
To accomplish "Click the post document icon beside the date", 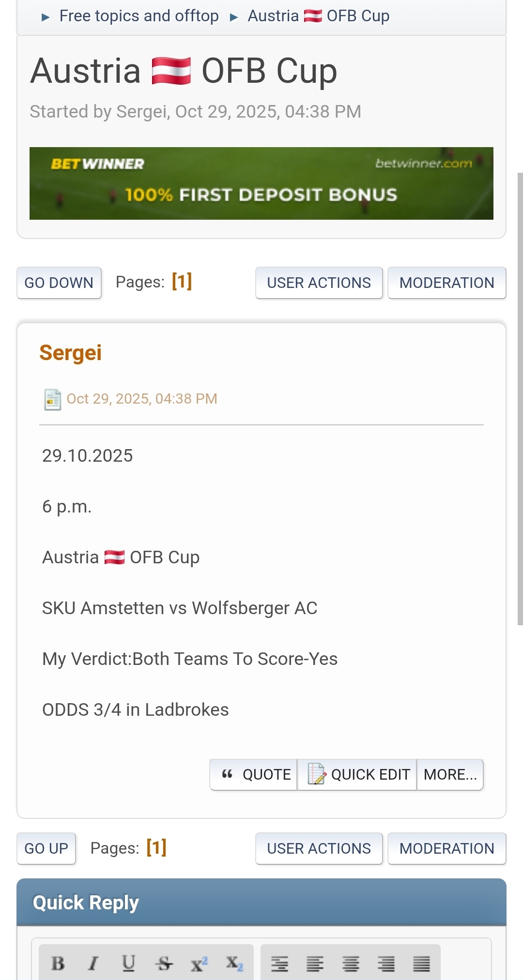I will (52, 399).
